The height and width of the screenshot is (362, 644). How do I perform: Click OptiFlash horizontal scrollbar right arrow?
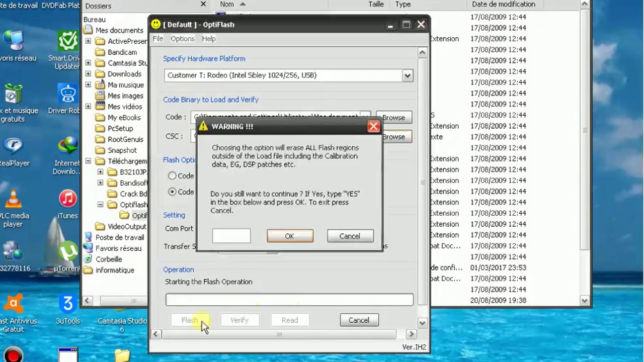[411, 334]
